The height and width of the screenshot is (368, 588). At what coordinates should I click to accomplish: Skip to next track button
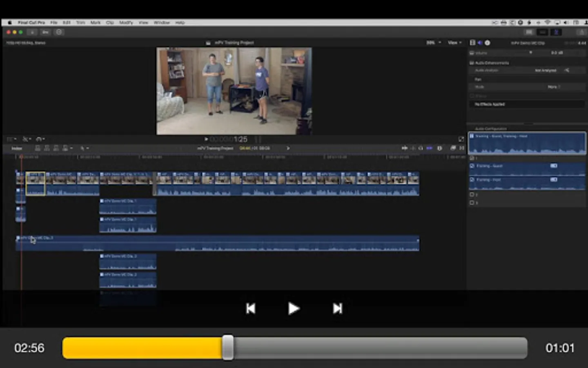[337, 308]
